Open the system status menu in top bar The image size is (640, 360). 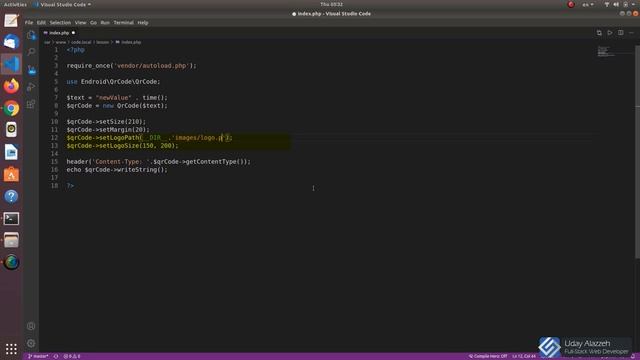click(620, 4)
